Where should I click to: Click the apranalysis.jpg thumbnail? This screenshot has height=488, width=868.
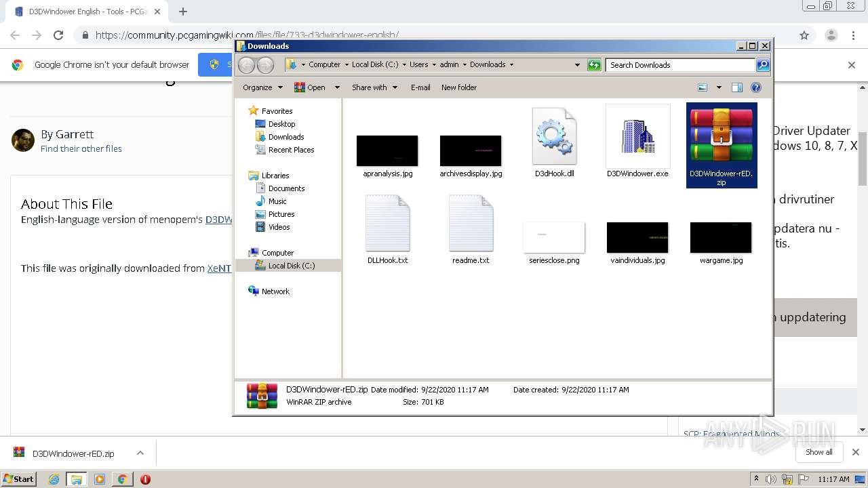pyautogui.click(x=387, y=150)
